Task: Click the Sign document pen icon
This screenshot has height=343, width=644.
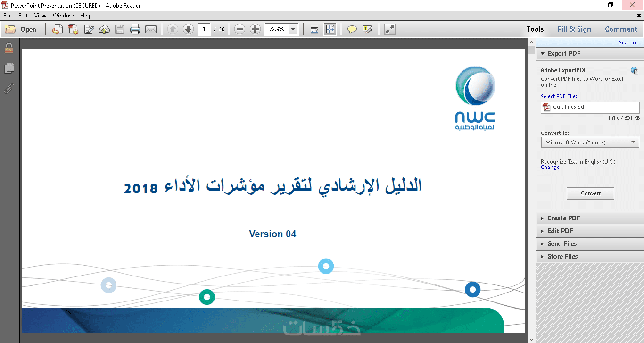Action: click(x=89, y=29)
